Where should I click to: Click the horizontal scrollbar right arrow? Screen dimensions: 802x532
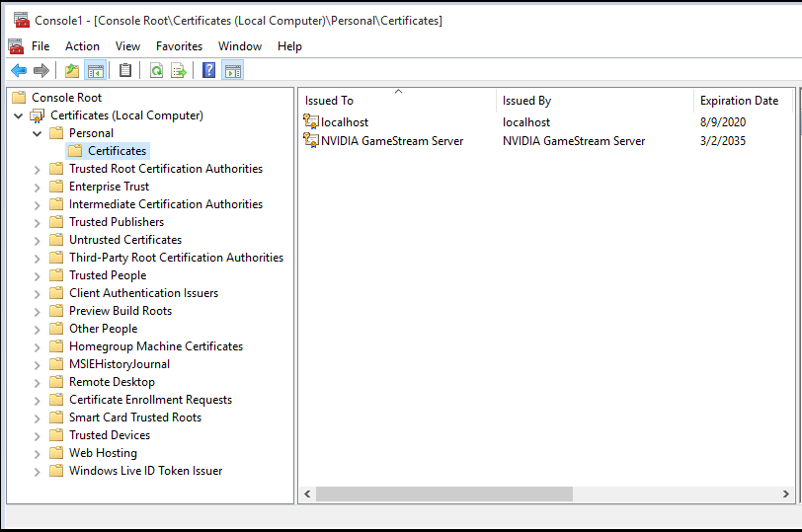pyautogui.click(x=785, y=494)
